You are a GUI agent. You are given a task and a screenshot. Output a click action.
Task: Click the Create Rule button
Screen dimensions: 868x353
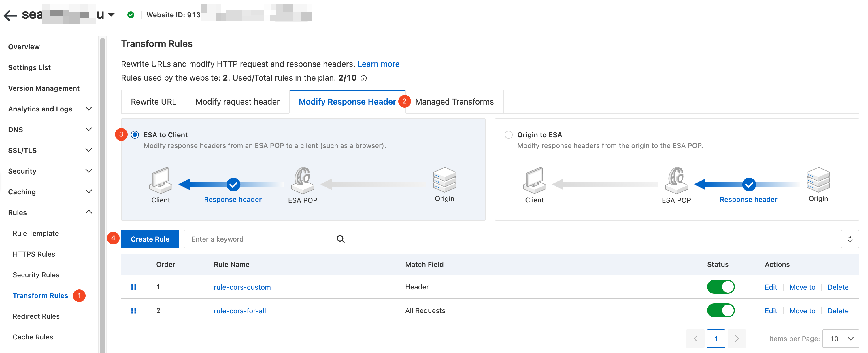click(x=150, y=239)
